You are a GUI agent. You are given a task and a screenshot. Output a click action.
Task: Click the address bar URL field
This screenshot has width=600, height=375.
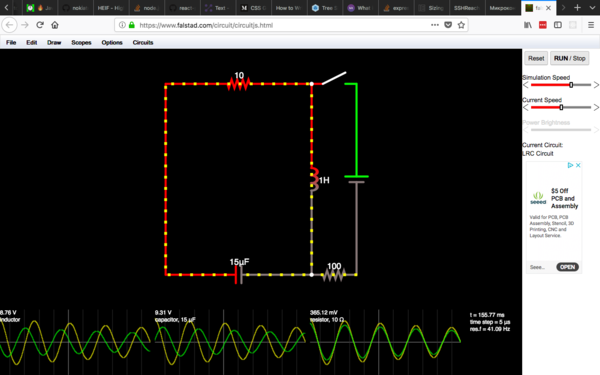283,25
